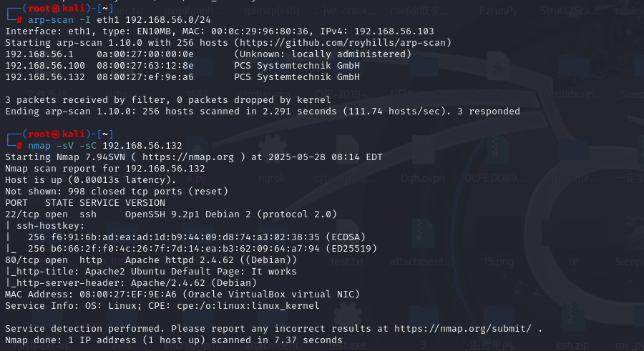Click the MAC Address 08:00:27:EF:9E:A6 line
Viewport: 644px width, 351px height.
point(182,295)
